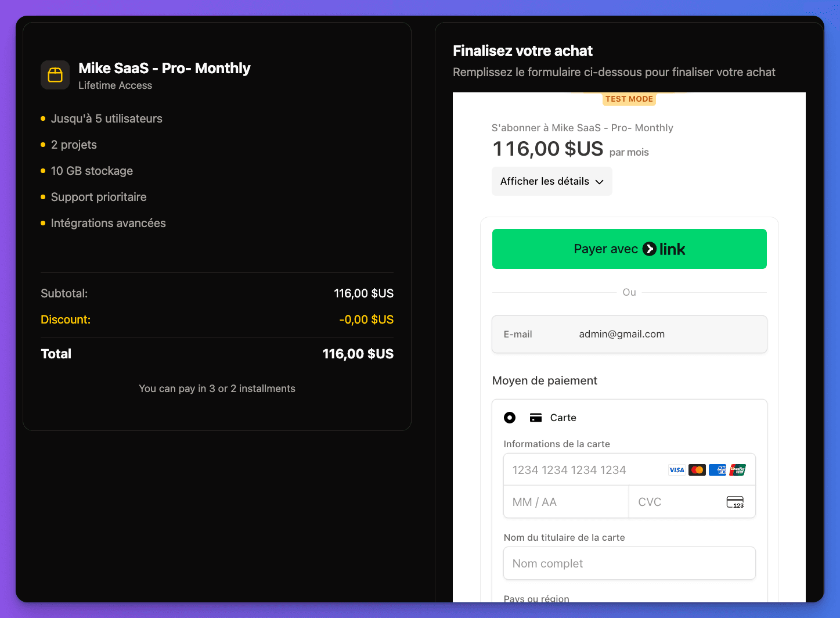This screenshot has height=618, width=840.
Task: Select the Carte payment method radio button
Action: [x=510, y=417]
